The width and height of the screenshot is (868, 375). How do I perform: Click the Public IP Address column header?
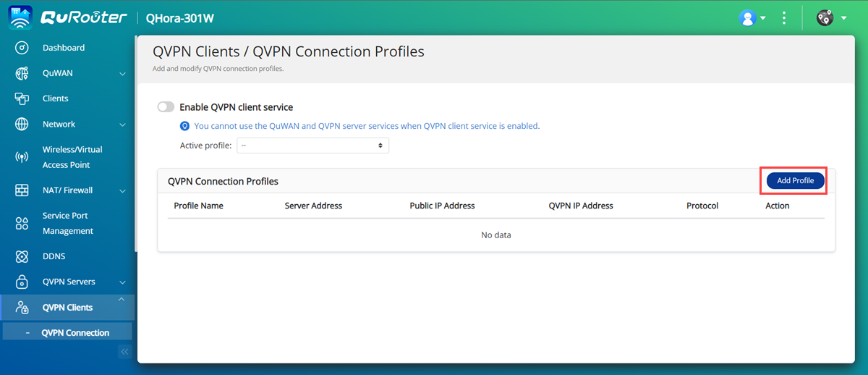(442, 206)
